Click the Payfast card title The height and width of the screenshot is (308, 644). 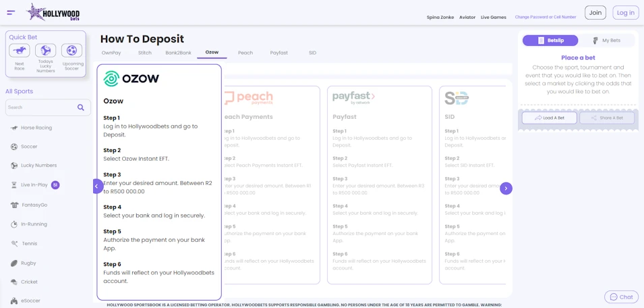click(x=345, y=117)
